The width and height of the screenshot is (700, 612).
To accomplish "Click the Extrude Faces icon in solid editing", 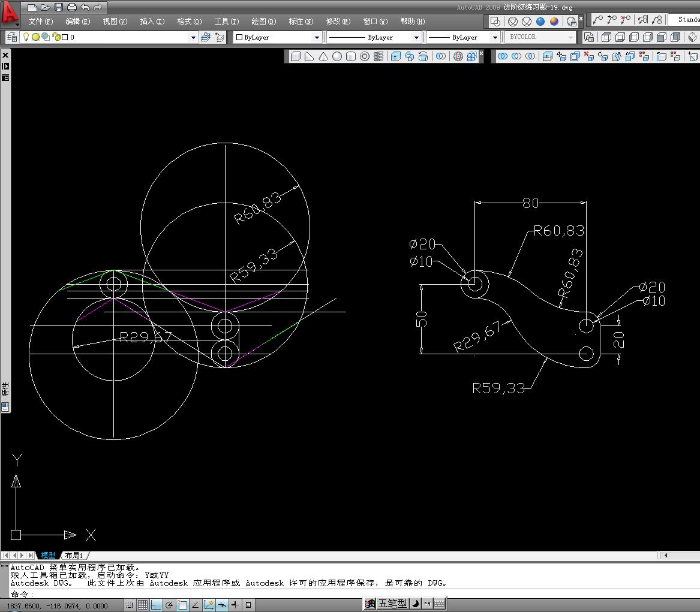I will click(x=548, y=56).
